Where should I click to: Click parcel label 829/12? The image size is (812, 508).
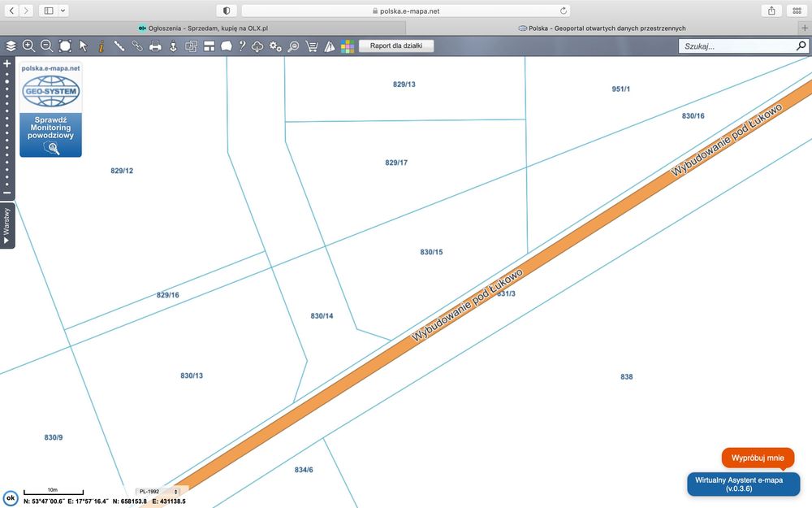point(122,171)
